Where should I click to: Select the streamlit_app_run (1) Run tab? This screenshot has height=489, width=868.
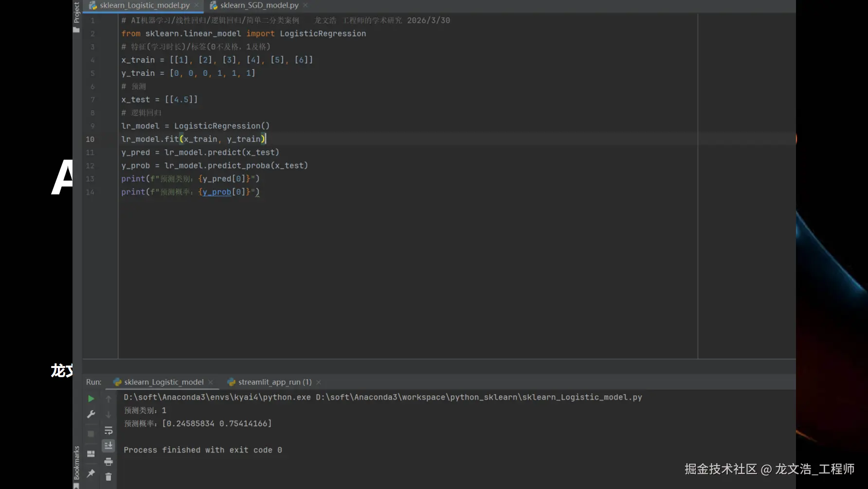tap(275, 382)
